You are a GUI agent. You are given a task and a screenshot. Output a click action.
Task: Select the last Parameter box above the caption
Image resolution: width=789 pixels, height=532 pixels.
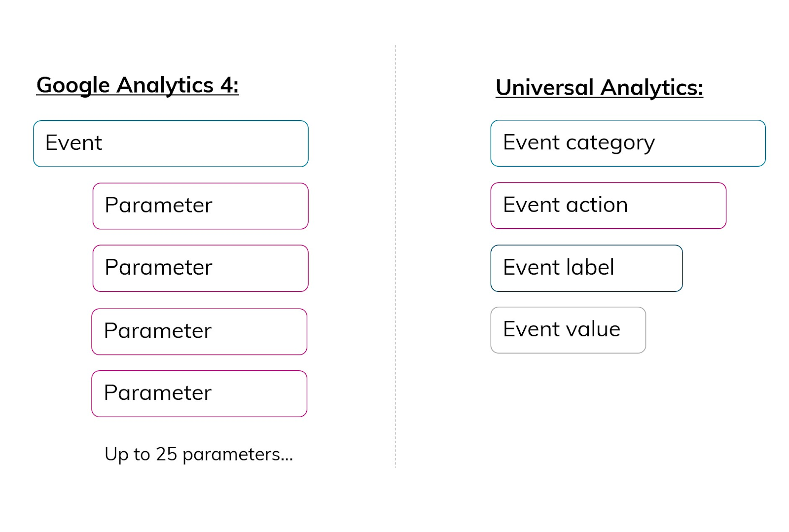pyautogui.click(x=199, y=394)
